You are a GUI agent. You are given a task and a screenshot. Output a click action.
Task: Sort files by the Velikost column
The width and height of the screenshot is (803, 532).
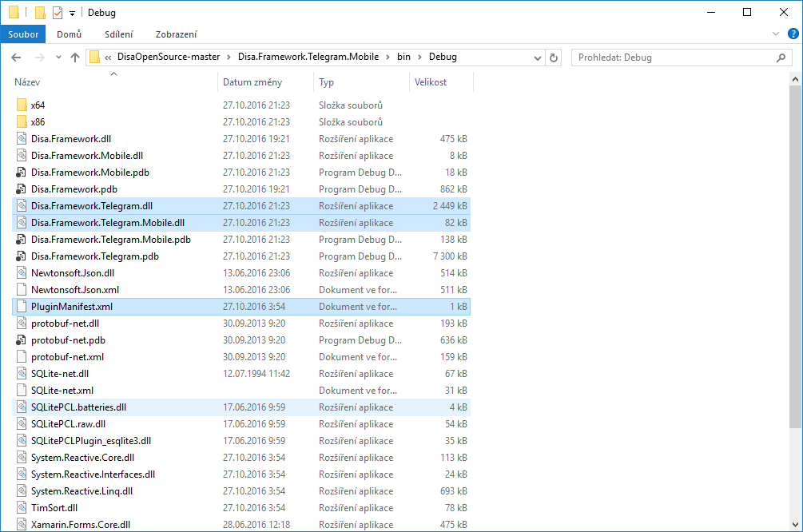pyautogui.click(x=437, y=81)
